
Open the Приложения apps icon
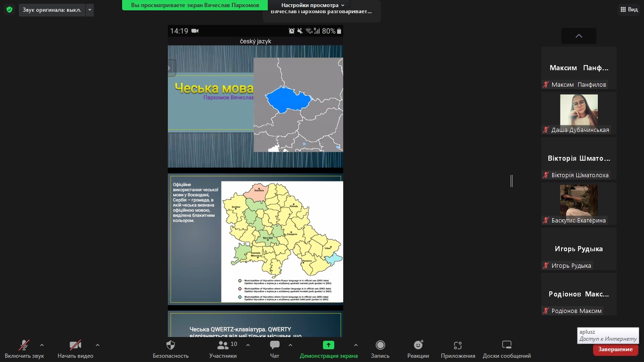[x=458, y=349]
